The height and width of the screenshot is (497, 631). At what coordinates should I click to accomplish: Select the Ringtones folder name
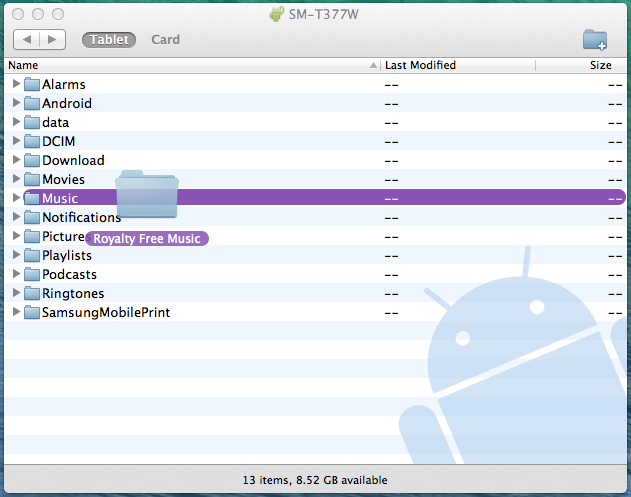[73, 294]
